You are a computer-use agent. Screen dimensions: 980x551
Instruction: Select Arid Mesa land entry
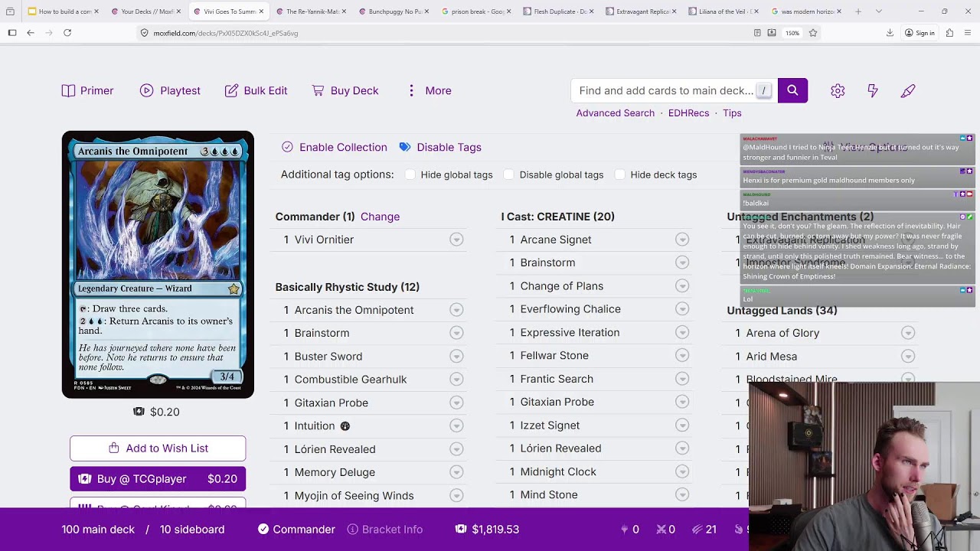772,357
